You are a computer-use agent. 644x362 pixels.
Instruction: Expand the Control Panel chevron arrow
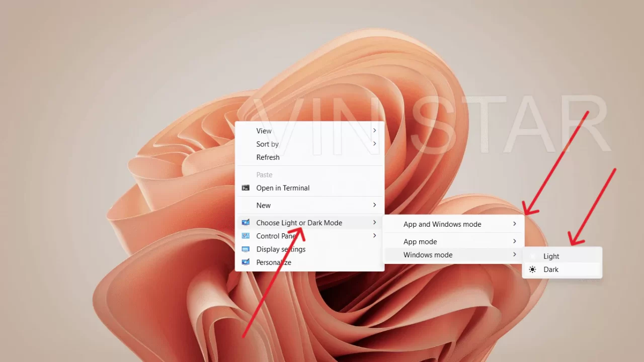point(374,236)
